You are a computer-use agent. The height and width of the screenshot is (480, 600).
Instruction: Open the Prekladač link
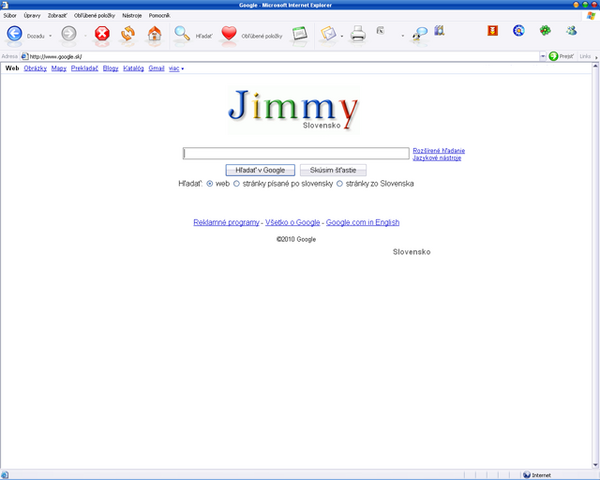pos(85,69)
